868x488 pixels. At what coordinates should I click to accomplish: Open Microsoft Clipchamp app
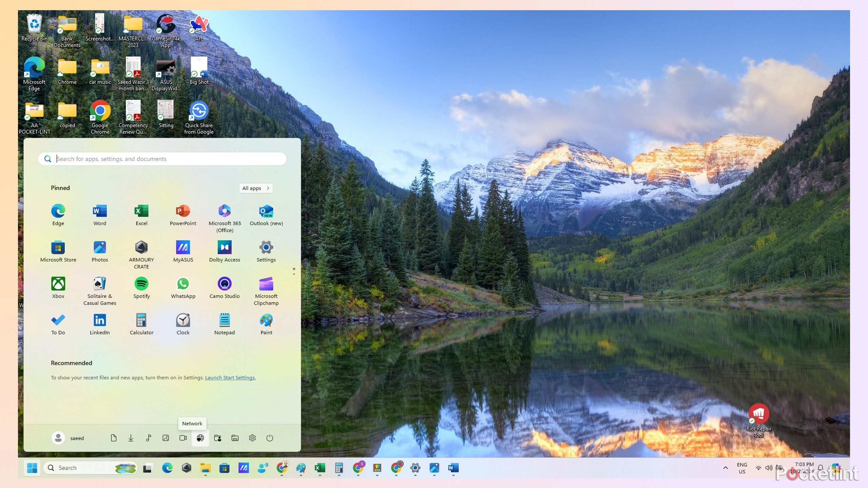click(x=266, y=291)
